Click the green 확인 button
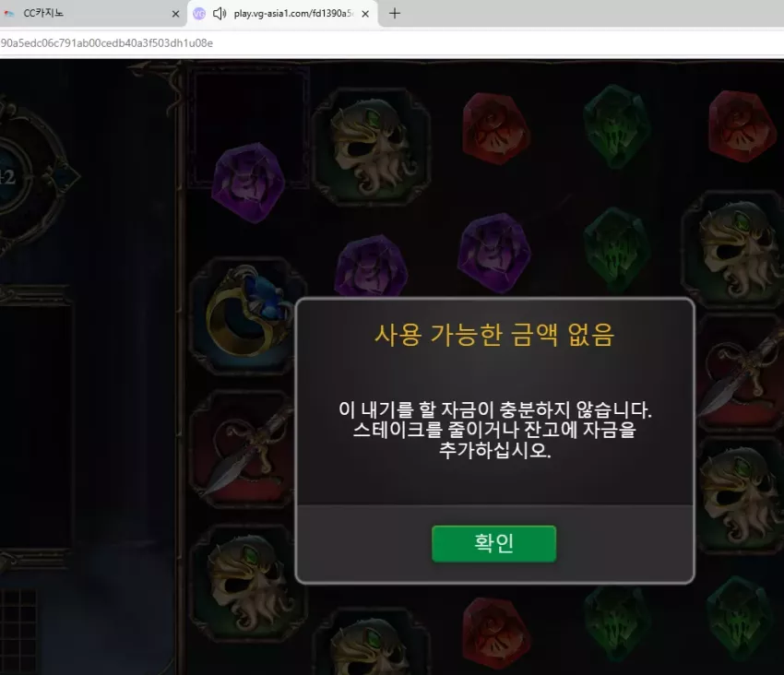784x675 pixels. point(493,543)
